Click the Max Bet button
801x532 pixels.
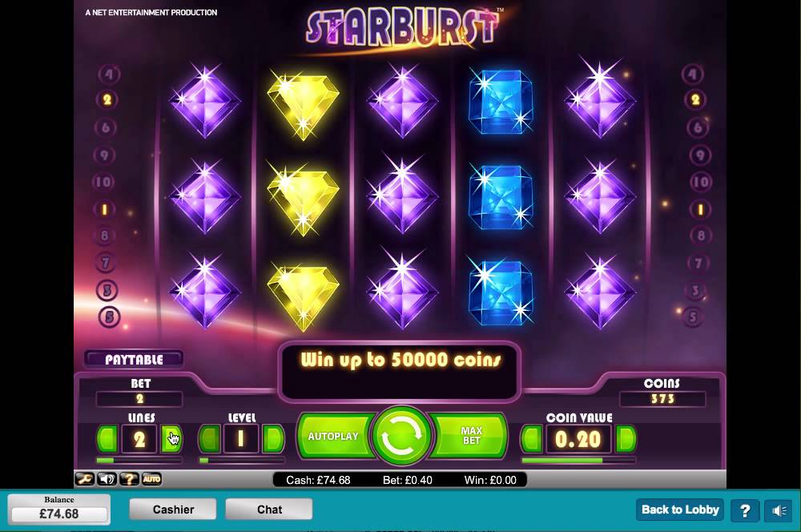(x=470, y=436)
